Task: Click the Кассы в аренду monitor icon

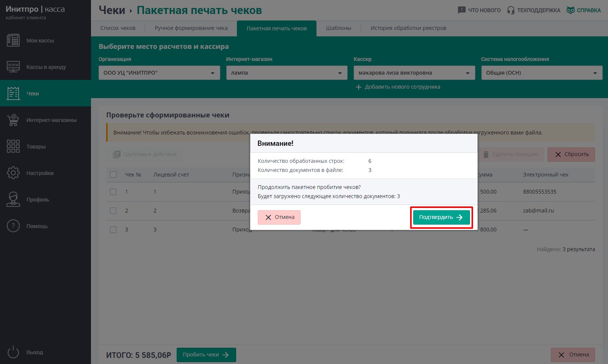Action: [x=13, y=67]
